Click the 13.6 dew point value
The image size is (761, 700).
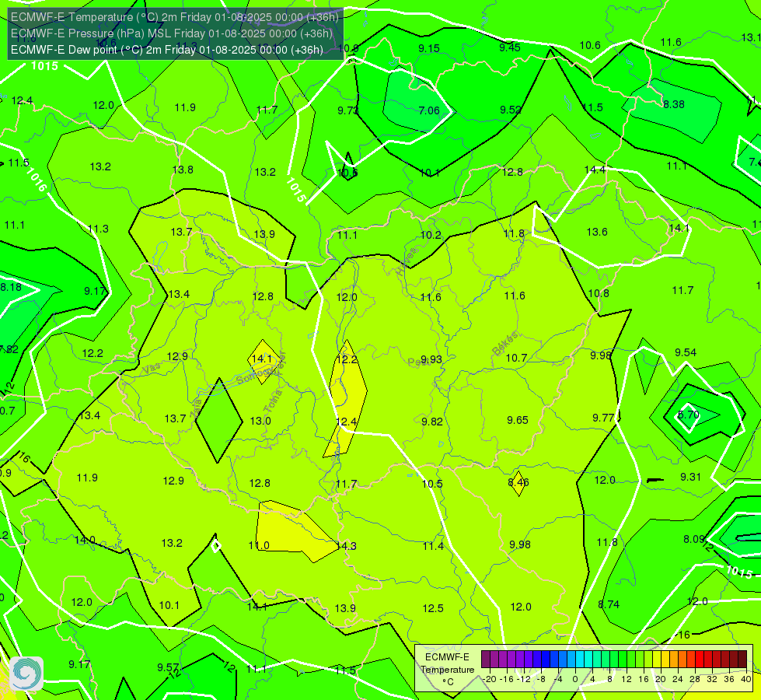click(597, 233)
